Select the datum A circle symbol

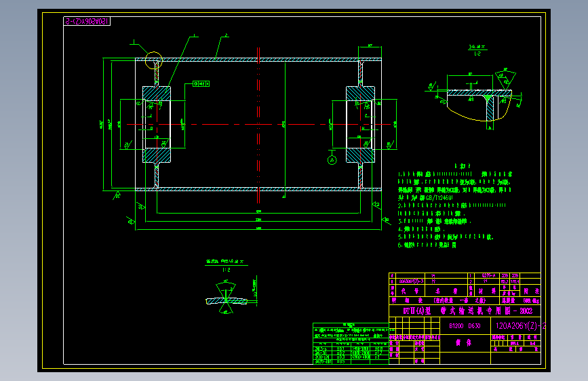click(x=332, y=160)
